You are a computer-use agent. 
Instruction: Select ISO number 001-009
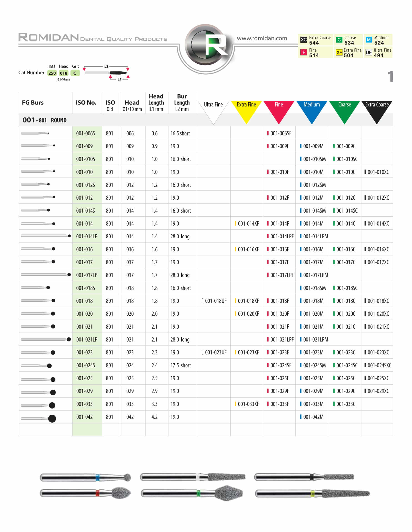(x=85, y=146)
